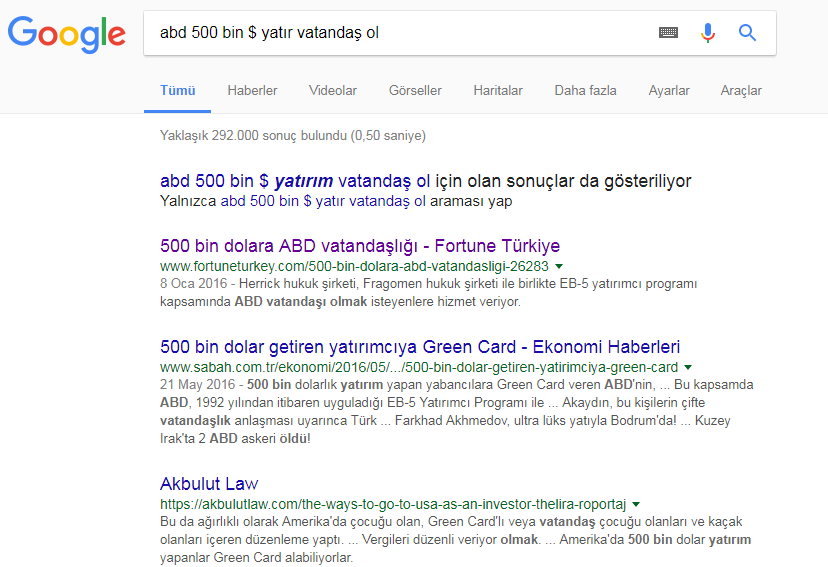Open the Görseller tab
The width and height of the screenshot is (828, 567).
(x=415, y=90)
